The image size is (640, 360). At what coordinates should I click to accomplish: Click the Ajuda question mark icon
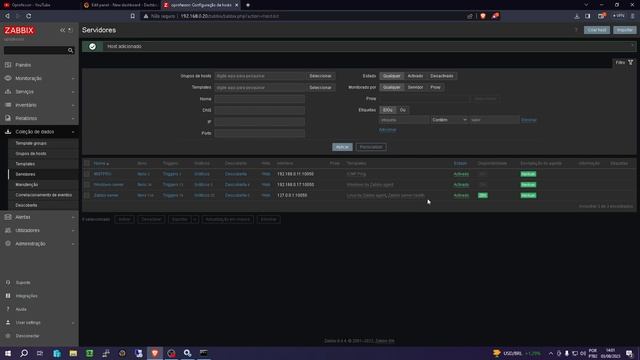pyautogui.click(x=8, y=309)
